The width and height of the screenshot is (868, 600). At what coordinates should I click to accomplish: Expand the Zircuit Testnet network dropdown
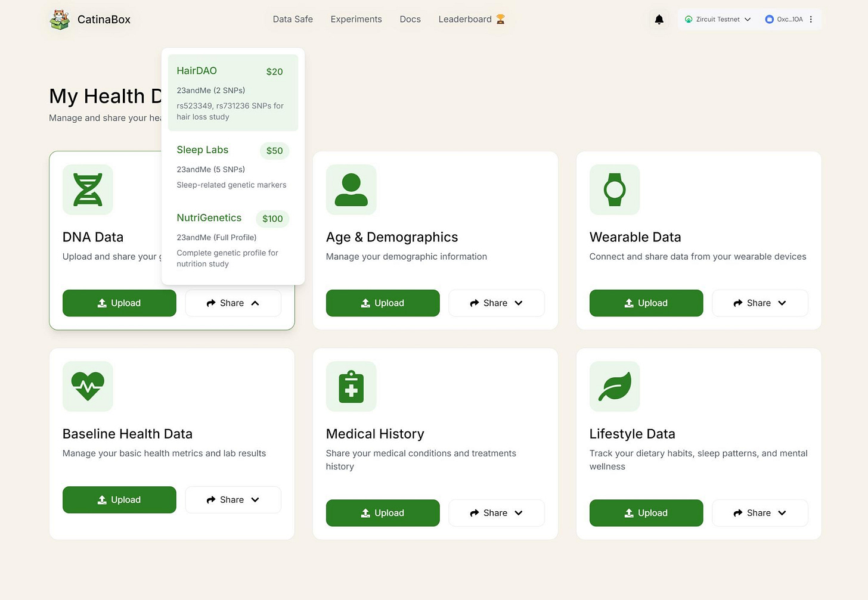tap(718, 19)
